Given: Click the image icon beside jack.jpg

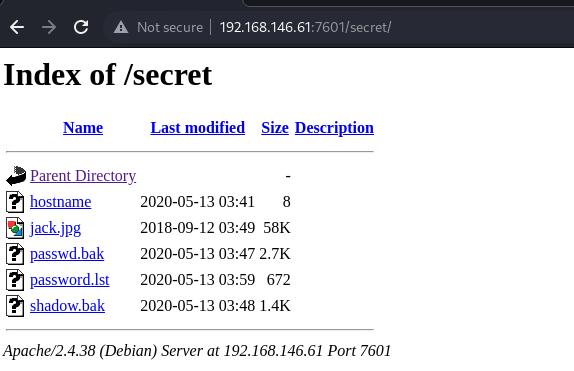Looking at the screenshot, I should [x=15, y=228].
